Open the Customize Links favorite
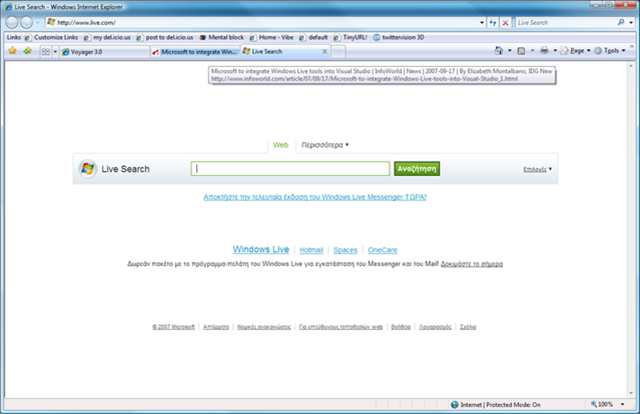The height and width of the screenshot is (414, 640). pyautogui.click(x=51, y=37)
